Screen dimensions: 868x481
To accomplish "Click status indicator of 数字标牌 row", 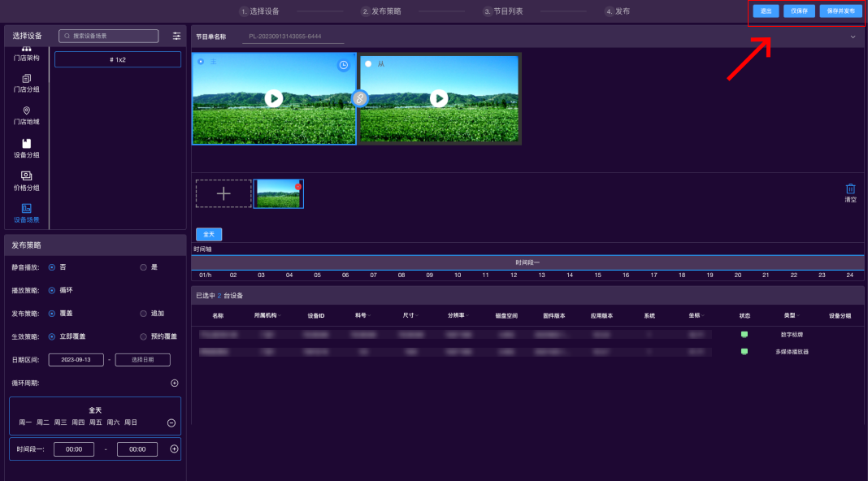I will (x=744, y=334).
